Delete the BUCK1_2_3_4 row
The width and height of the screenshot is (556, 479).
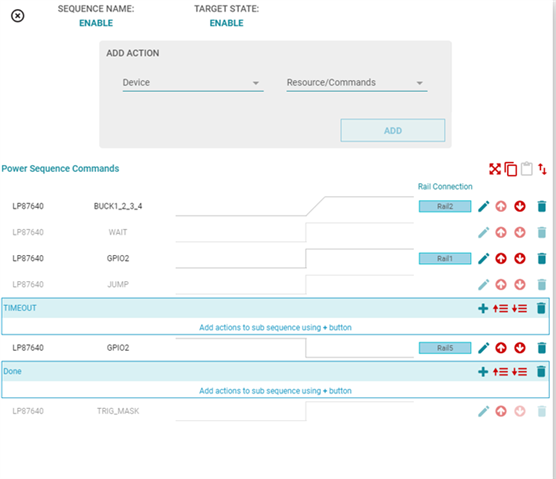541,206
